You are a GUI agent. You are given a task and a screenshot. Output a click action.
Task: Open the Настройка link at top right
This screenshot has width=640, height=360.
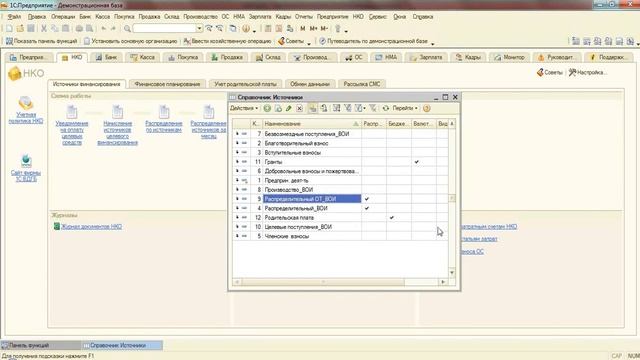click(x=588, y=73)
